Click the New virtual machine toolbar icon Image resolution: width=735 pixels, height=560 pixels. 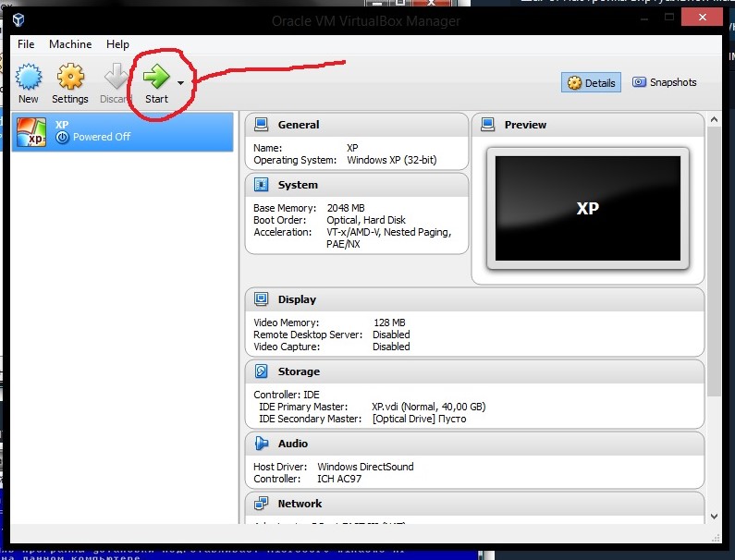[x=29, y=77]
